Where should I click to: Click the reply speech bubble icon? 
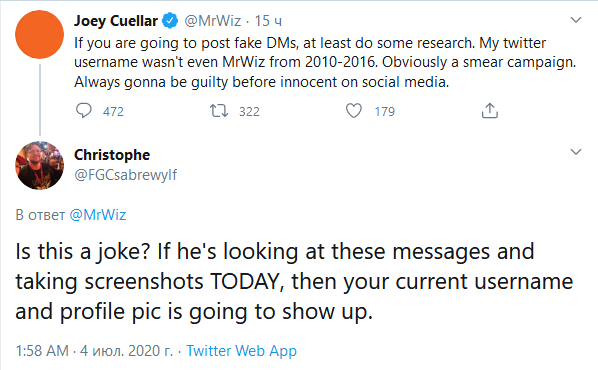pyautogui.click(x=84, y=111)
